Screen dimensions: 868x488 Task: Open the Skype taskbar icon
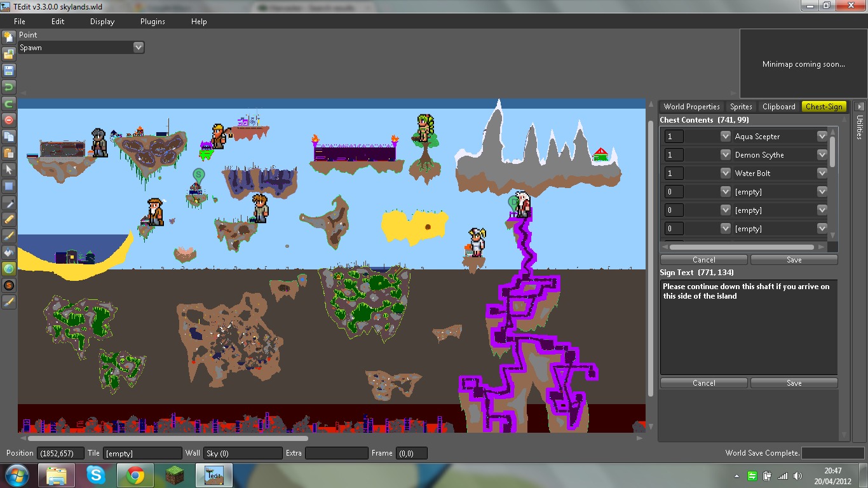(96, 475)
